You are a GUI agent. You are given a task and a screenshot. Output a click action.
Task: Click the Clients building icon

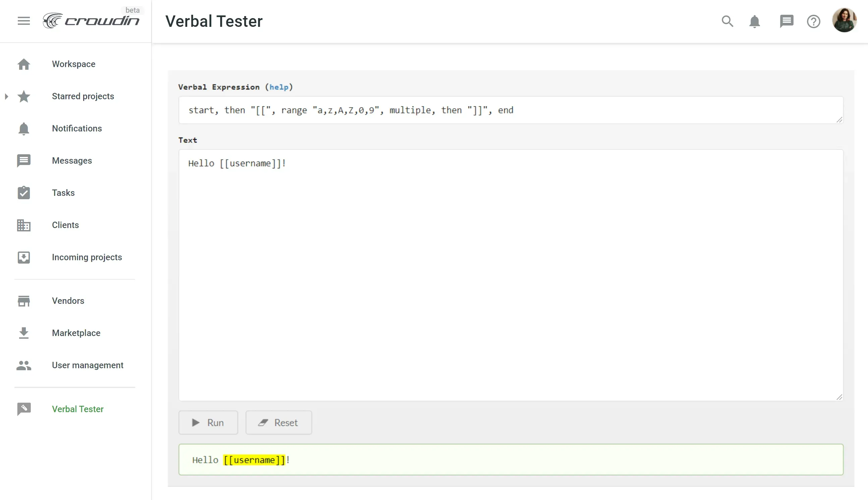23,225
